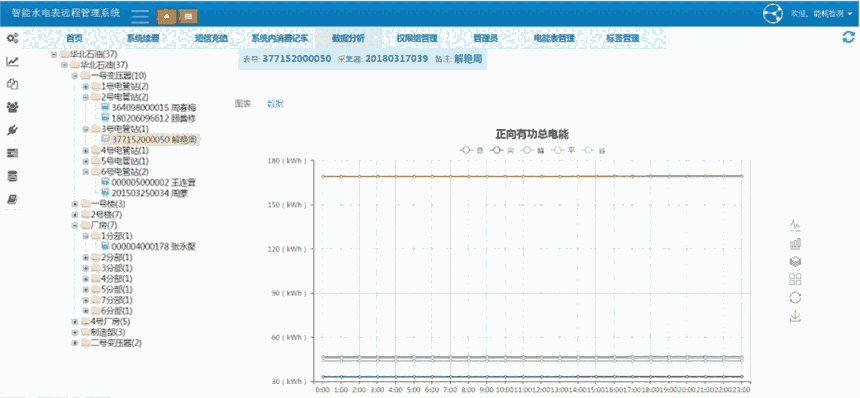Toggle the 尖 series in chart legend
The width and height of the screenshot is (860, 398).
502,150
